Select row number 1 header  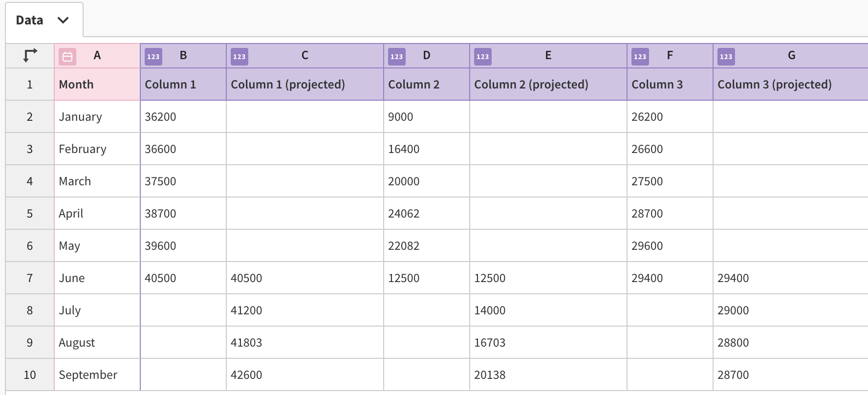(30, 85)
